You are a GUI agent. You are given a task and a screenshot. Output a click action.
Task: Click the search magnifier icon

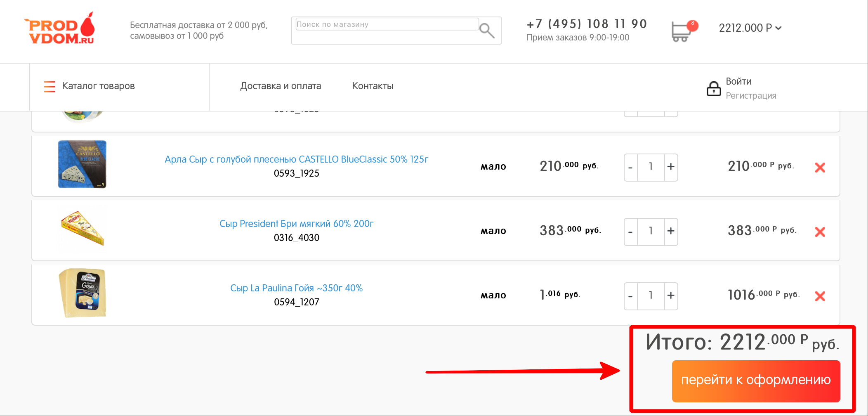(487, 30)
